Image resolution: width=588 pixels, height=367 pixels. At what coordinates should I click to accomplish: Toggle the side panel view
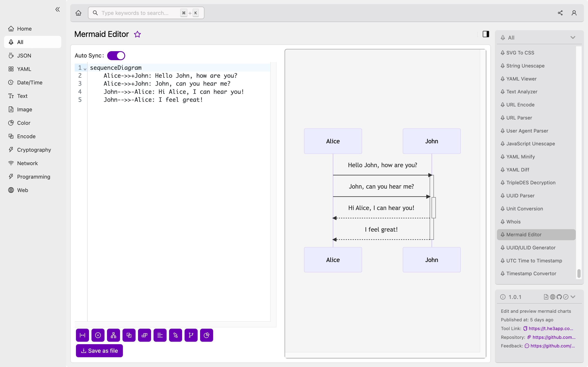point(486,34)
